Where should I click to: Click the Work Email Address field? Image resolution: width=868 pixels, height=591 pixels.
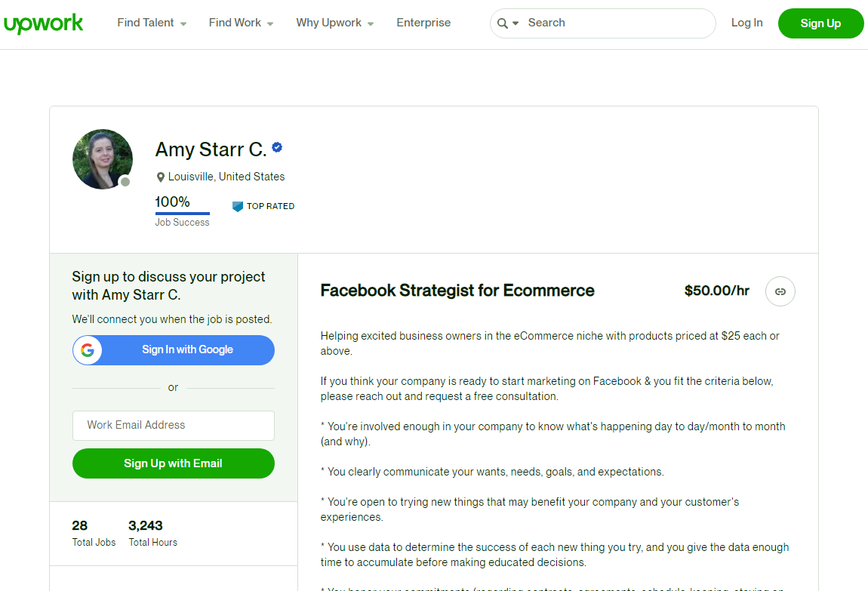(x=173, y=425)
